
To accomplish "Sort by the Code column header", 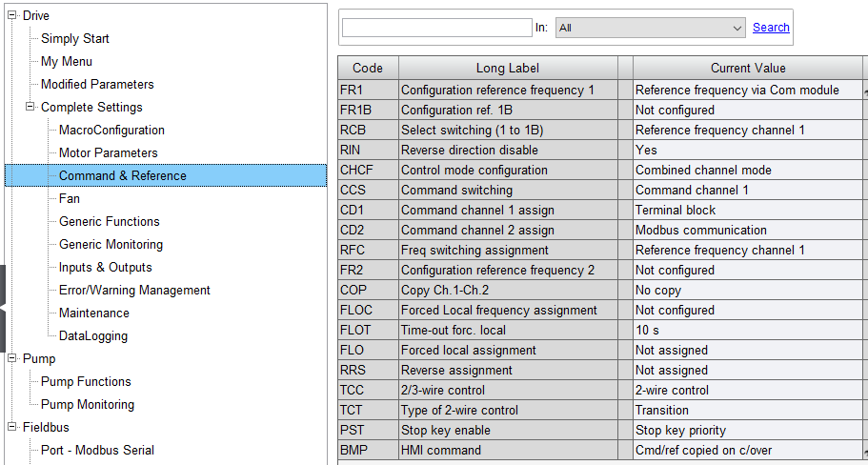I will click(368, 68).
